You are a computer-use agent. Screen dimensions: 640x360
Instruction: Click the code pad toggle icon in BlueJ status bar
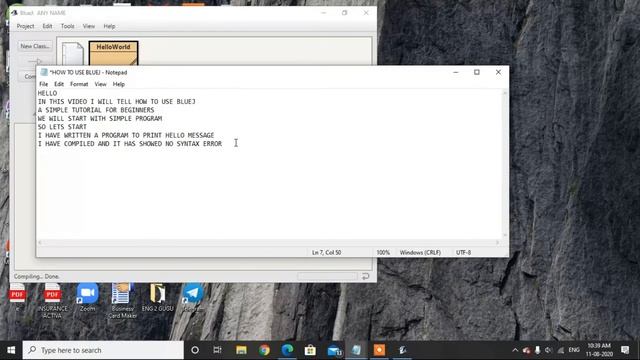point(365,276)
